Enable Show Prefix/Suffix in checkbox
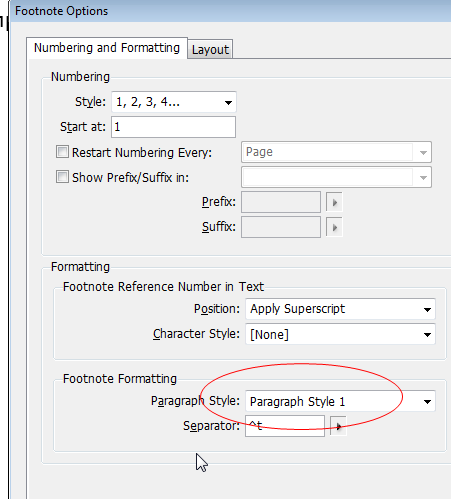451x499 pixels. pyautogui.click(x=62, y=177)
